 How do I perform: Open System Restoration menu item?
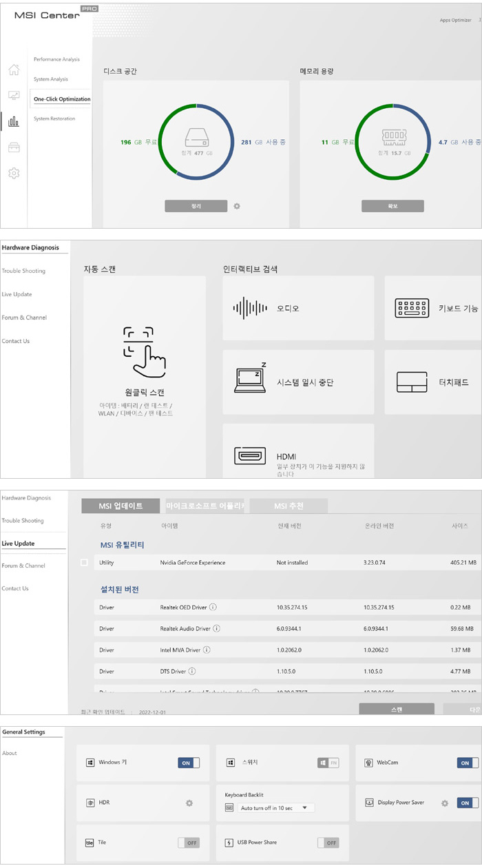[54, 118]
